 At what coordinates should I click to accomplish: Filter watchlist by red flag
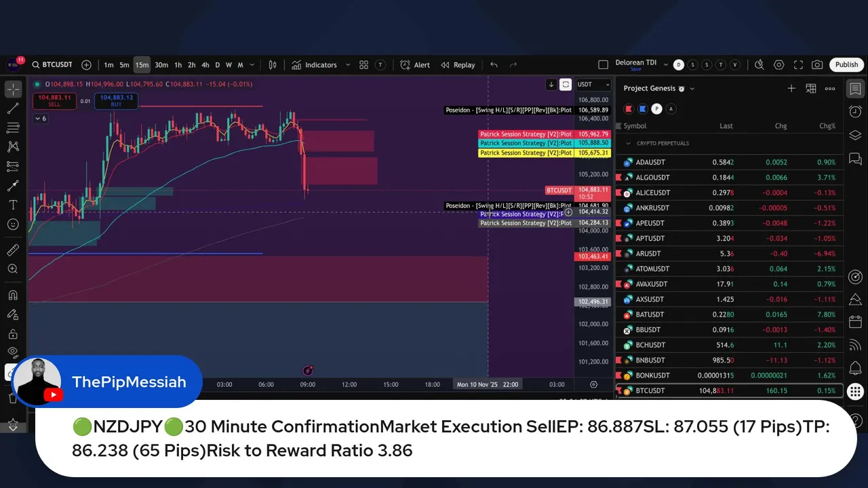[629, 108]
